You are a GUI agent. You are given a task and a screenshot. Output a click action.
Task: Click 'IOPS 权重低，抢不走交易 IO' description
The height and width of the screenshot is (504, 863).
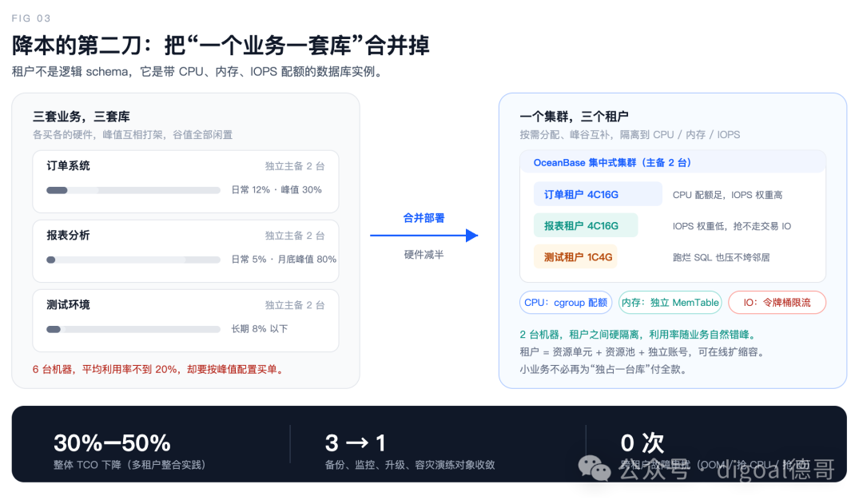pyautogui.click(x=731, y=226)
